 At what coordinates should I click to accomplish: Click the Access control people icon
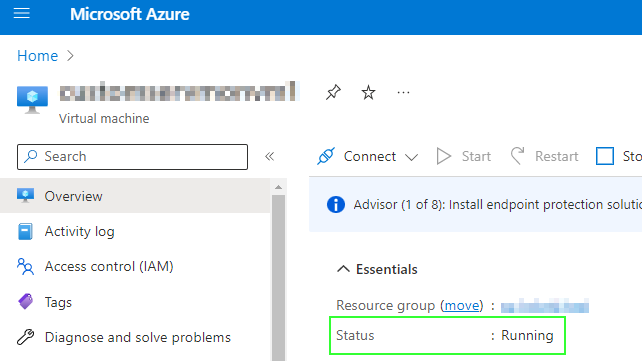tap(25, 266)
